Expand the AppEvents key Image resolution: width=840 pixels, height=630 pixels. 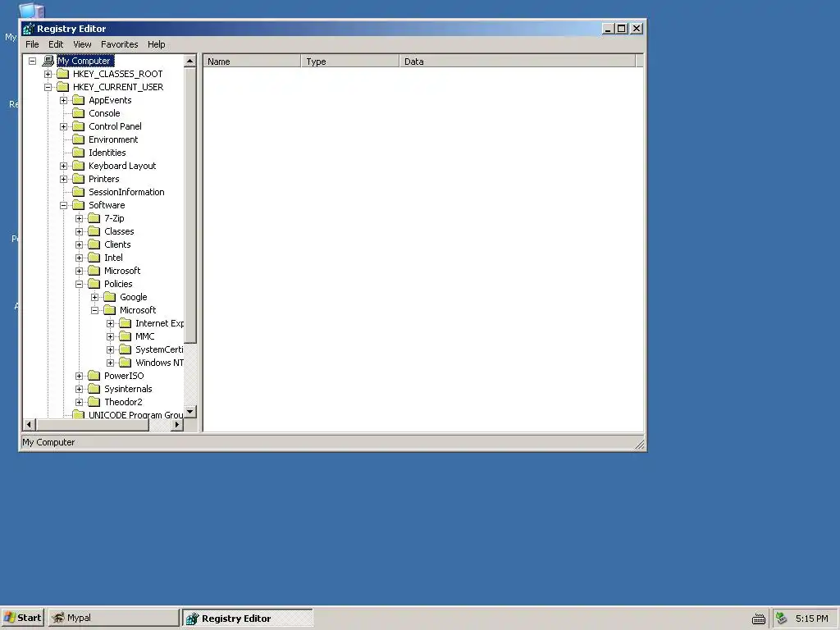pos(64,100)
